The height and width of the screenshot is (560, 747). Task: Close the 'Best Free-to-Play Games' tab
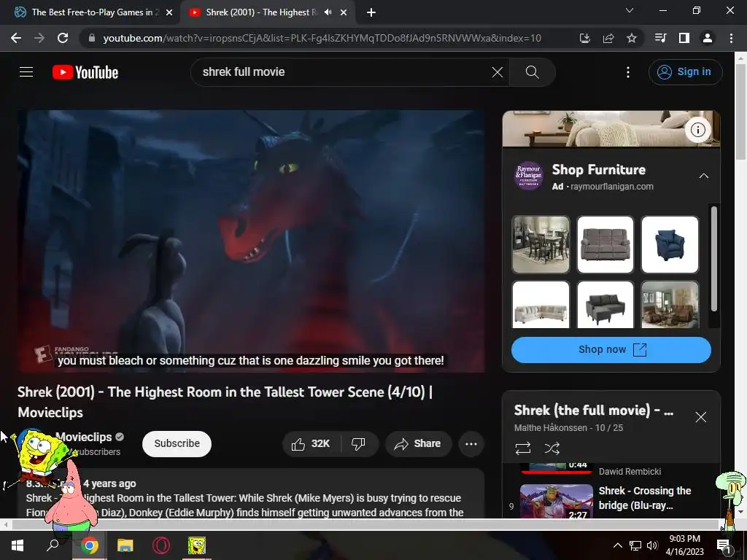pos(169,13)
